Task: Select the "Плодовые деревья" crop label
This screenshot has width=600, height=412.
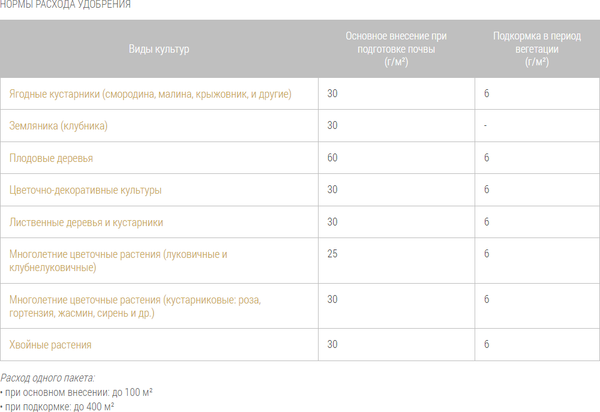Action: [50, 158]
